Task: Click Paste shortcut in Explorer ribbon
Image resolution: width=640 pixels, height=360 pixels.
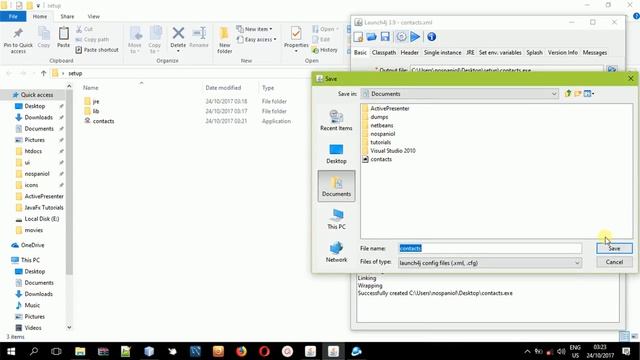Action: tap(97, 50)
